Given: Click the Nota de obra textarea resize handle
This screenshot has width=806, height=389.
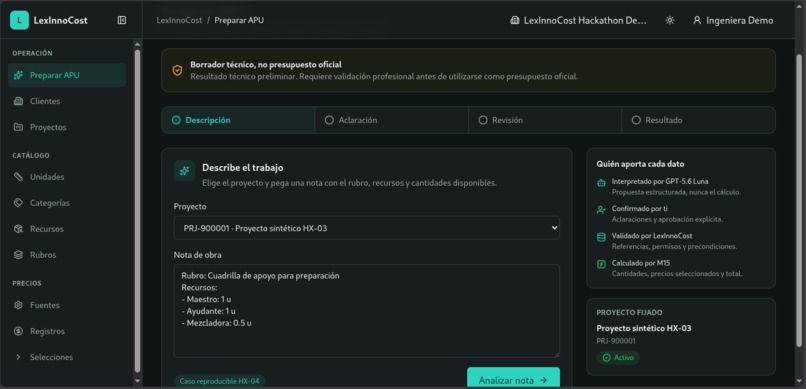Looking at the screenshot, I should pyautogui.click(x=556, y=354).
